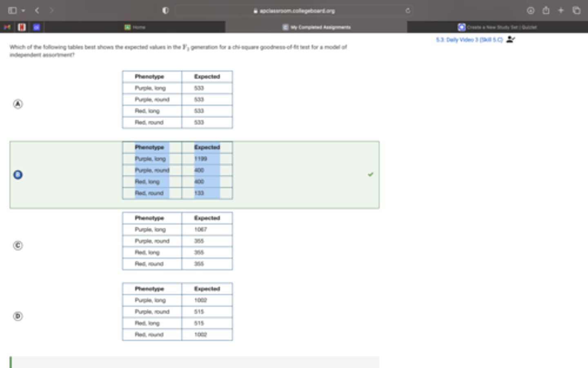Switch to the Home tab

point(135,27)
